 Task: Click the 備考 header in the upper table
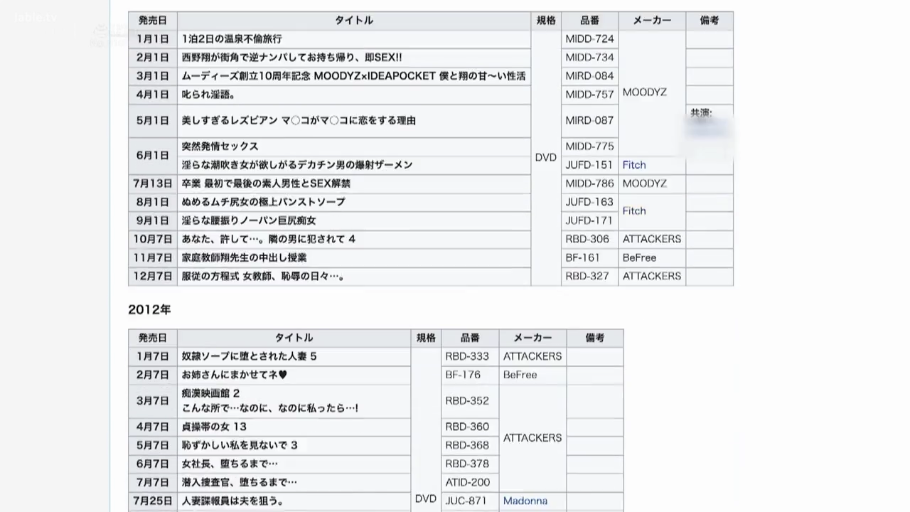[709, 20]
